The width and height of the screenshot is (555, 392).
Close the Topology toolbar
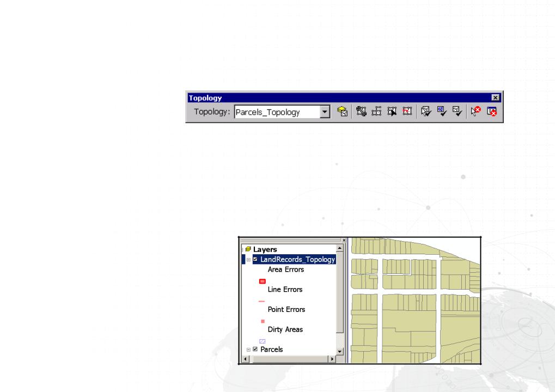495,97
